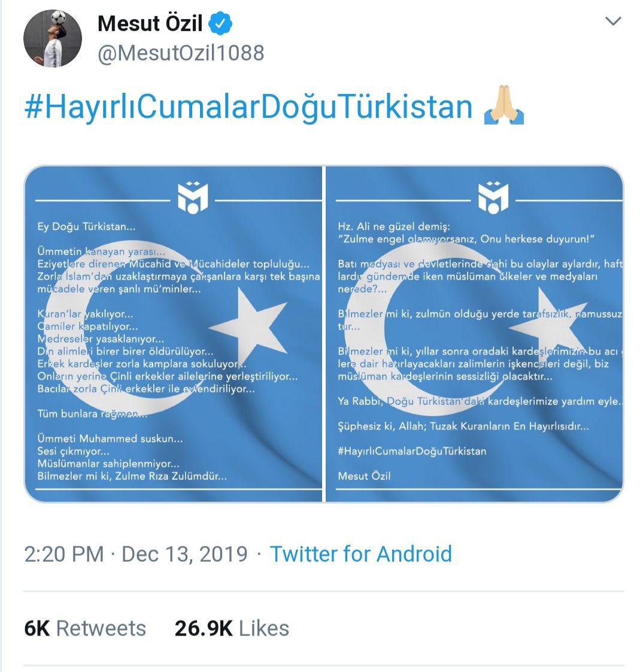This screenshot has height=672, width=643.
Task: Click the M logo in the right image
Action: coord(493,196)
